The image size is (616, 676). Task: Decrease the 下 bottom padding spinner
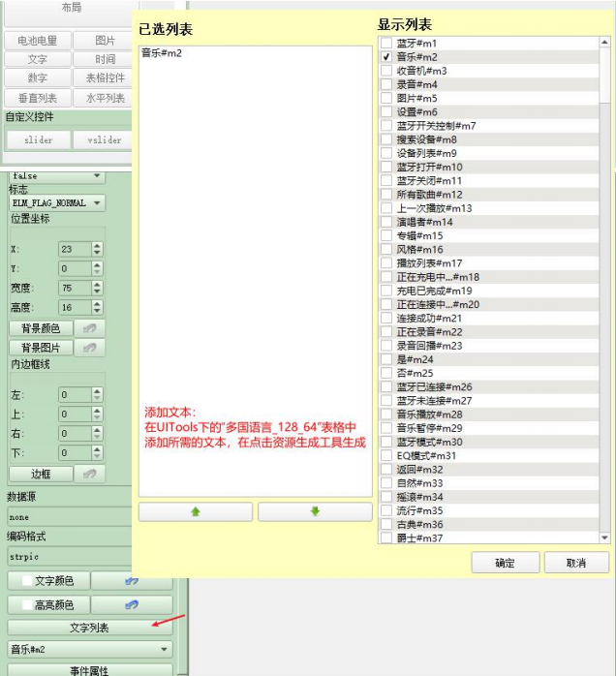tap(97, 456)
